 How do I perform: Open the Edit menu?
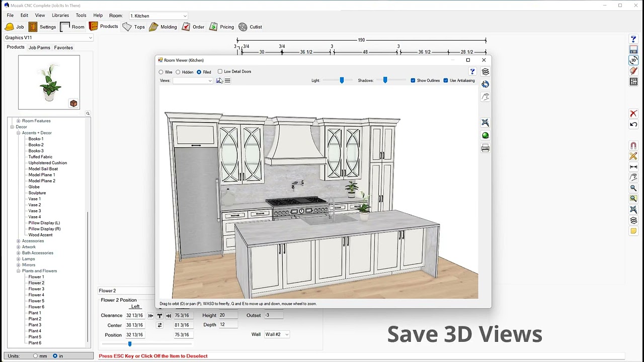(24, 16)
